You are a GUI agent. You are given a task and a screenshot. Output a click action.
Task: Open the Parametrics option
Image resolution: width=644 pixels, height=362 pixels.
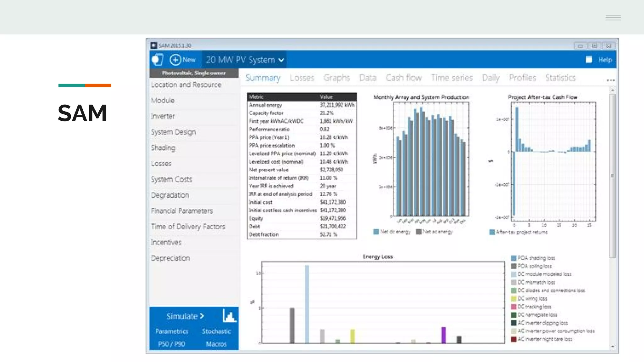172,331
